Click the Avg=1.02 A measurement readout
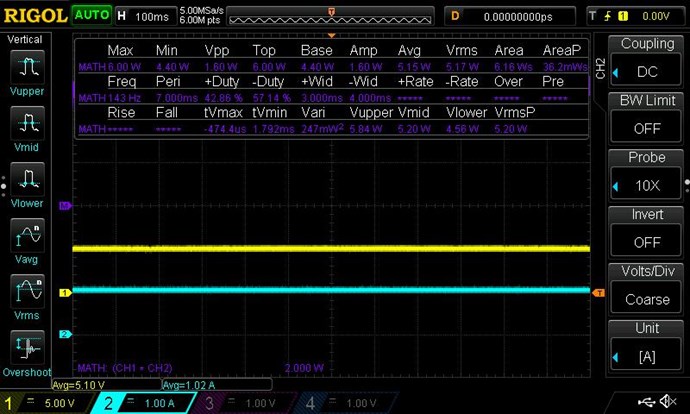This screenshot has height=414, width=690. tap(188, 385)
